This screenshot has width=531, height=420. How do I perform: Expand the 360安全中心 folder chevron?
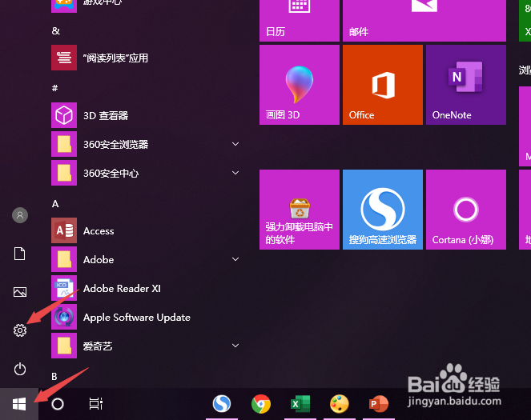pos(235,173)
